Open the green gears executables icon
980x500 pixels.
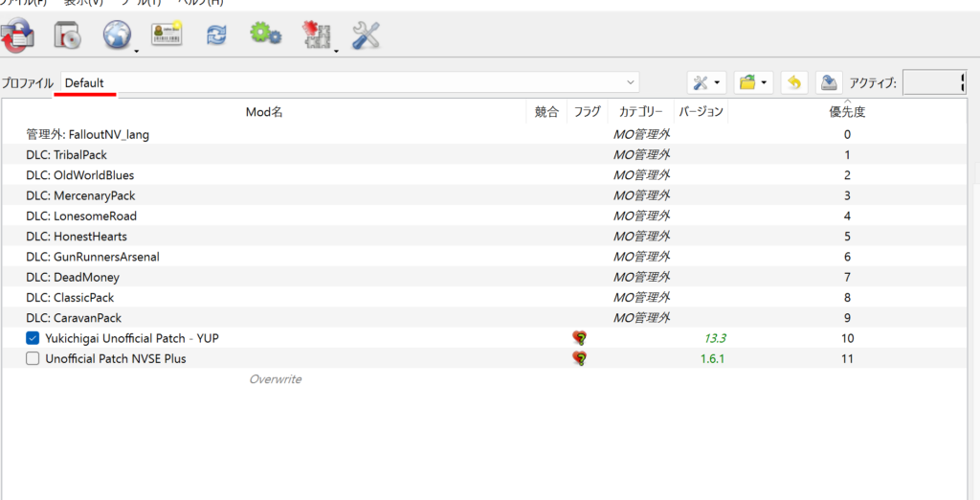click(265, 35)
